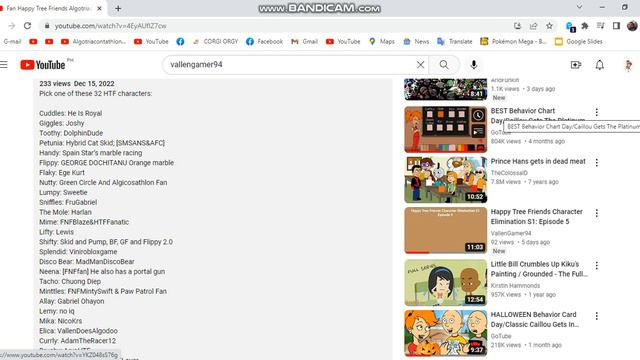This screenshot has width=640, height=360.
Task: Open Chrome extensions puzzle icon
Action: click(585, 26)
